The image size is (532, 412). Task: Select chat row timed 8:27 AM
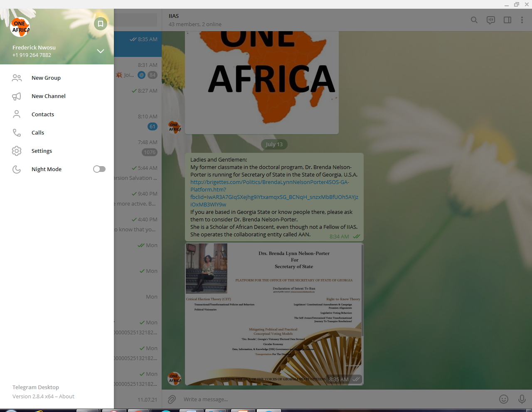138,96
